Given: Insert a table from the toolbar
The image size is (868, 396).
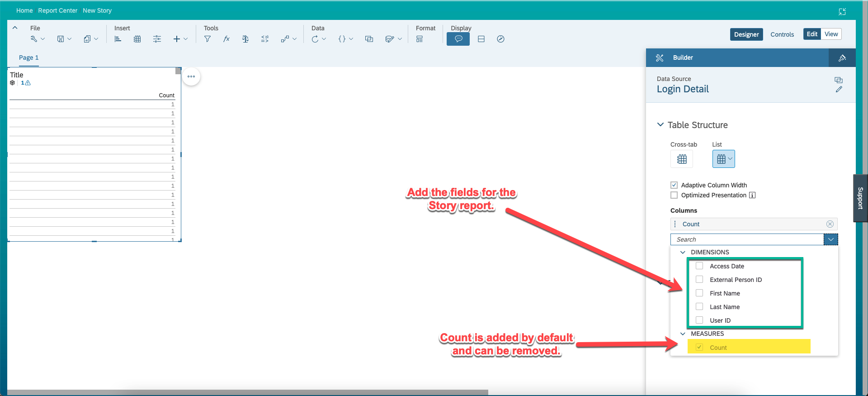Looking at the screenshot, I should point(137,39).
